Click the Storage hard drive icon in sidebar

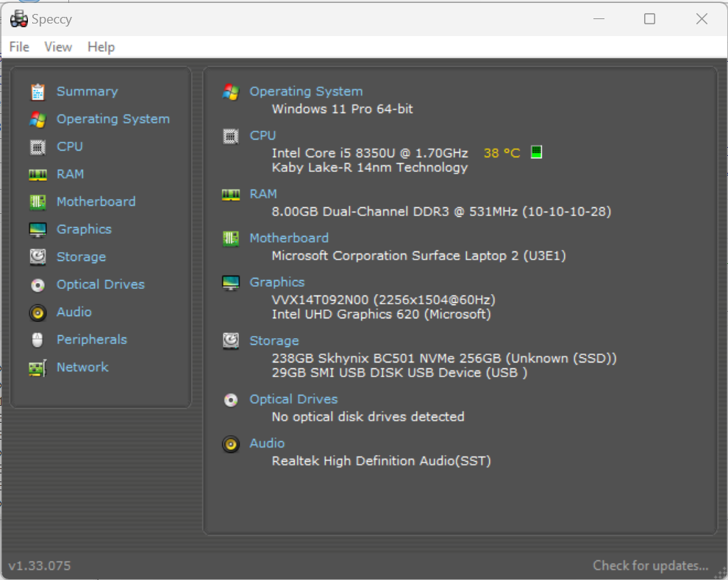pos(38,257)
